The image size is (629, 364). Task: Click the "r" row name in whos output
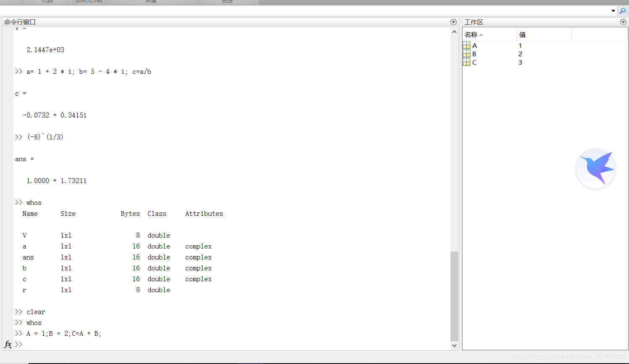(x=24, y=290)
